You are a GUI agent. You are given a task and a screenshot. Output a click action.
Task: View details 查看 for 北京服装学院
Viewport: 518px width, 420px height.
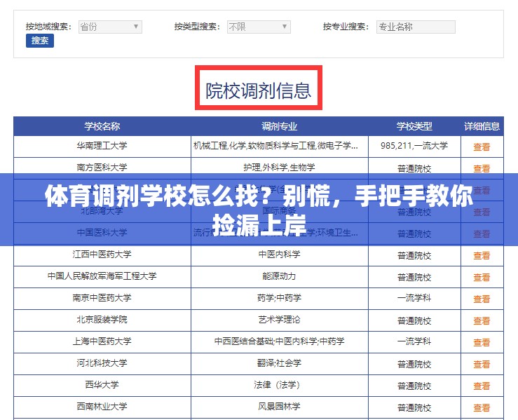click(482, 320)
